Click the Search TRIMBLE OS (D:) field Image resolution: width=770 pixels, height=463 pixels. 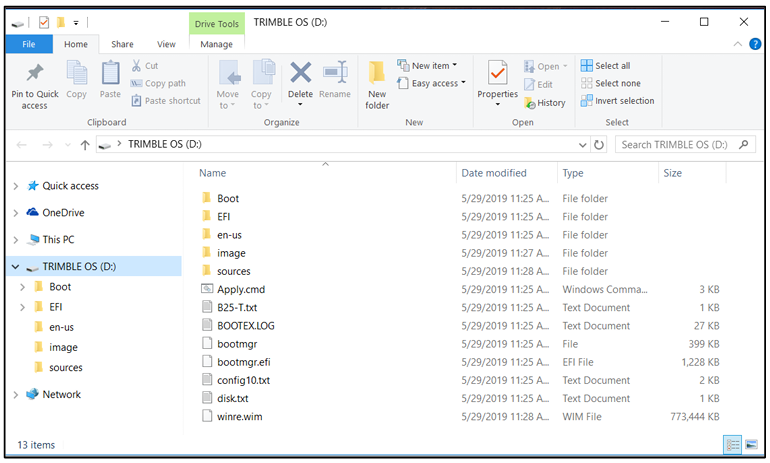tap(685, 145)
